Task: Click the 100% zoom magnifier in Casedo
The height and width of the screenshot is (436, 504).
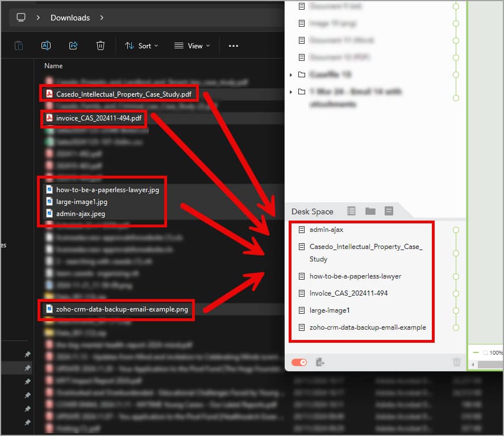Action: coord(485,353)
